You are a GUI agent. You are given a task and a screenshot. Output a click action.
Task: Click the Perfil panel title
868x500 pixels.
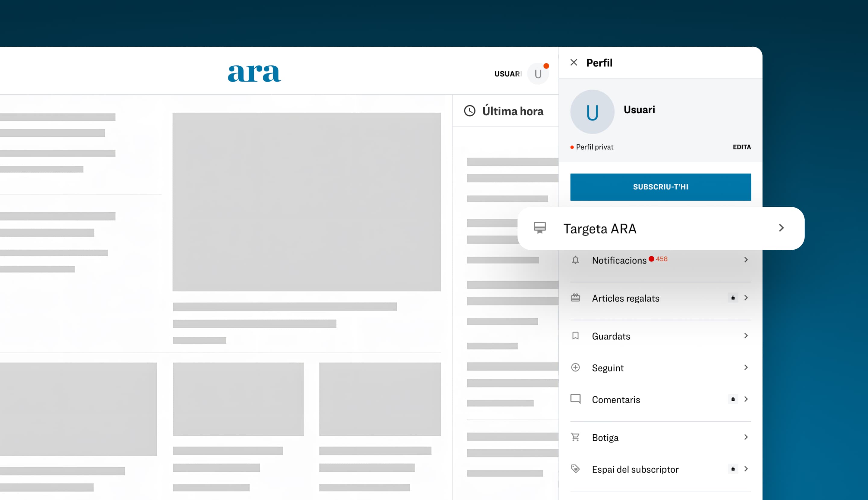point(599,63)
